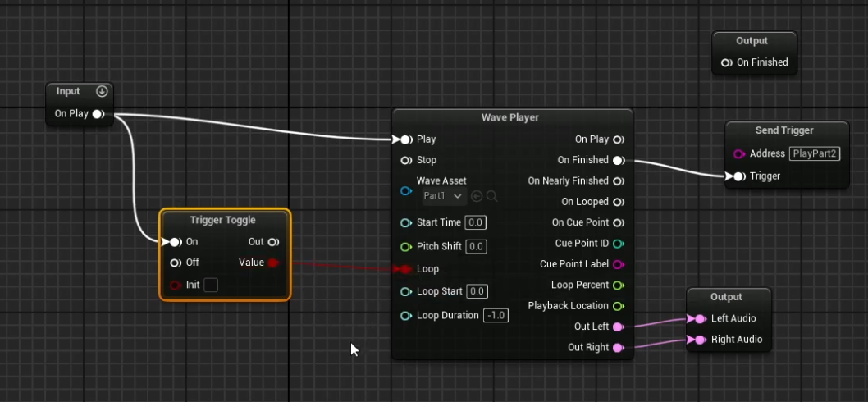Click the On Looped output pin

[619, 202]
